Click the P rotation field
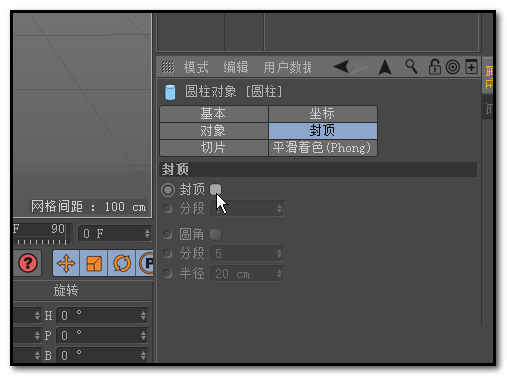 (102, 335)
